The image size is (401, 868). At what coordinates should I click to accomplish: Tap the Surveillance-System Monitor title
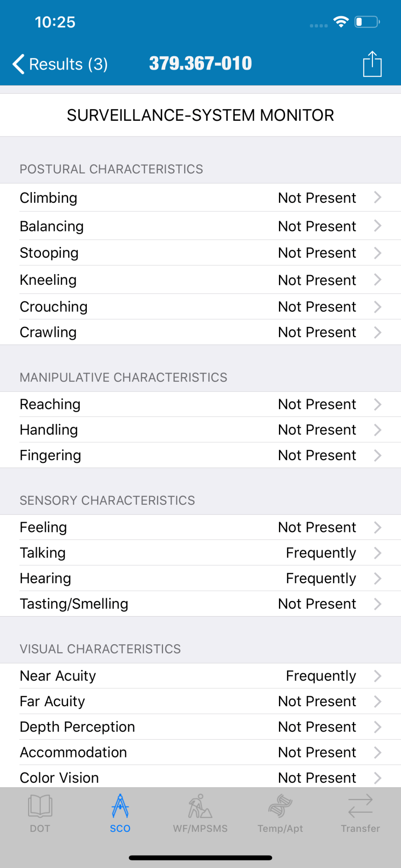pos(200,115)
